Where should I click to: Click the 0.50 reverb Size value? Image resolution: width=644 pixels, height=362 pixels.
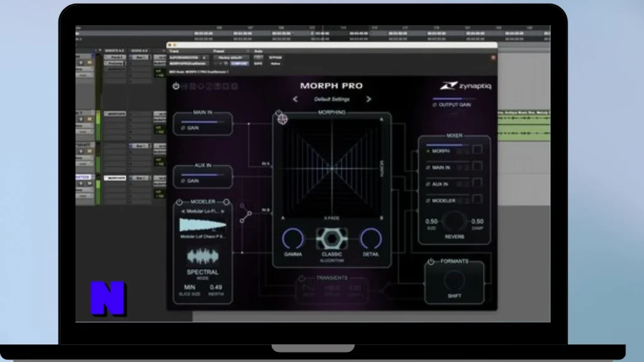tap(431, 221)
